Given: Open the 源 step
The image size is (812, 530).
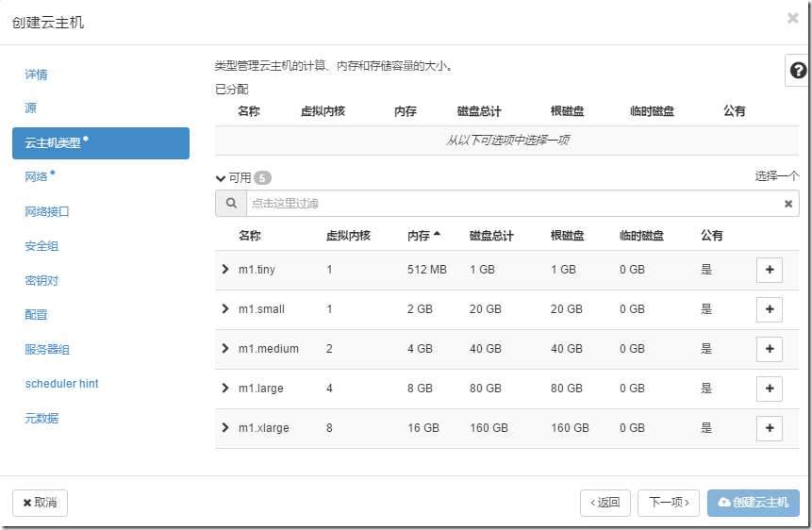Looking at the screenshot, I should (30, 108).
